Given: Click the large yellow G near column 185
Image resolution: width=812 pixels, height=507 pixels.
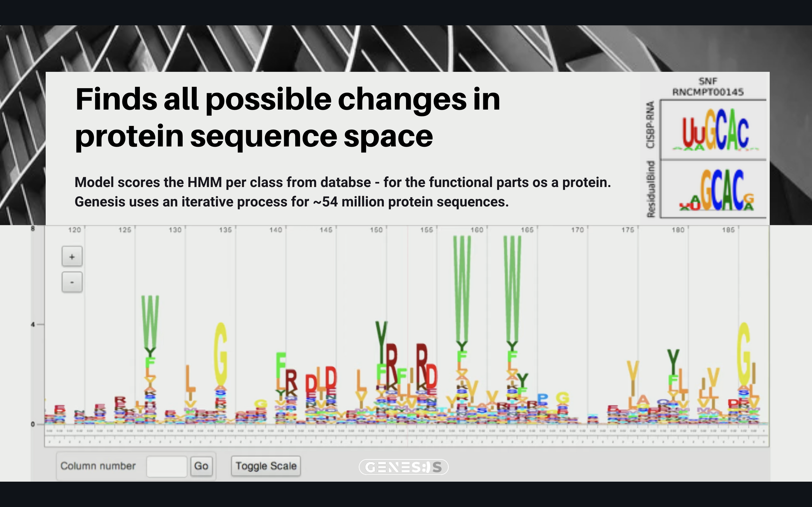Looking at the screenshot, I should click(743, 354).
